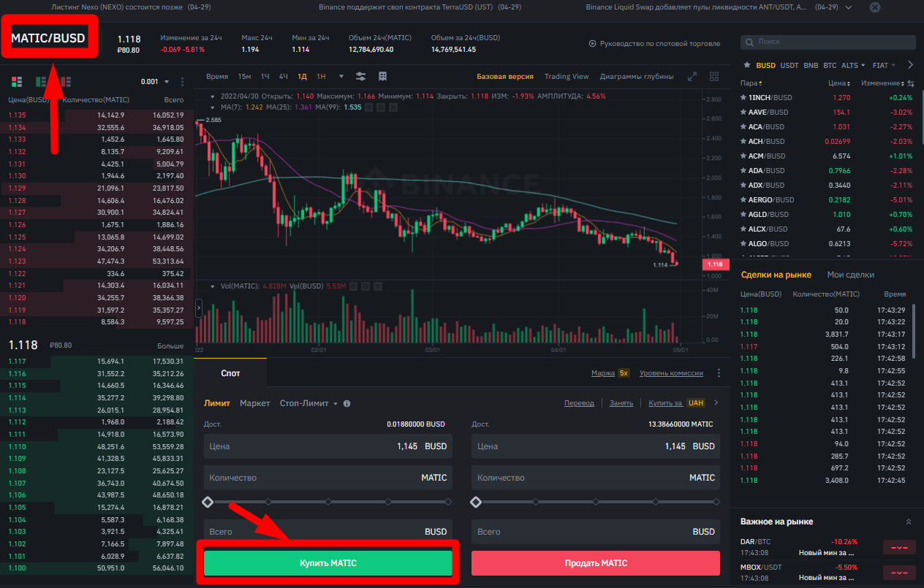This screenshot has width=924, height=588.
Task: Open DAR/BTC mini chart icon
Action: tap(898, 547)
